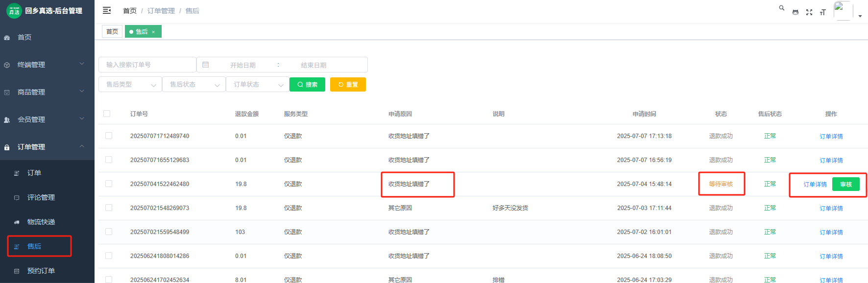This screenshot has width=868, height=283.
Task: Switch to the 首页 tab
Action: coord(112,32)
